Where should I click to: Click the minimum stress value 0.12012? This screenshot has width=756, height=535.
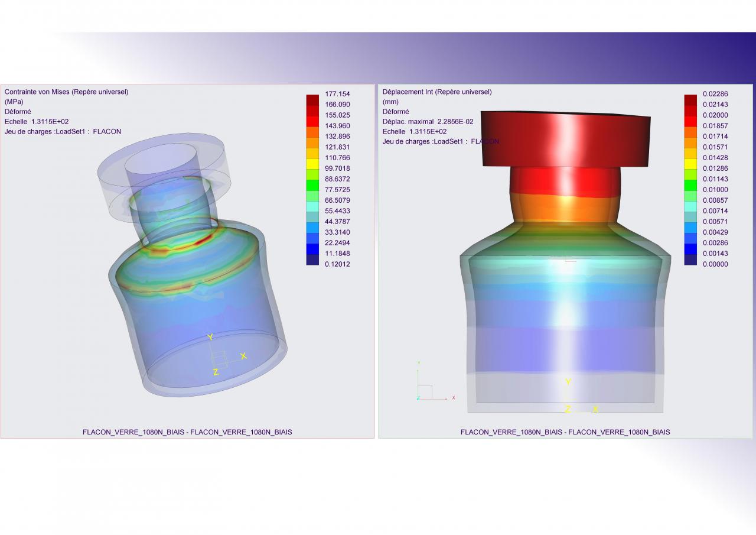(337, 264)
